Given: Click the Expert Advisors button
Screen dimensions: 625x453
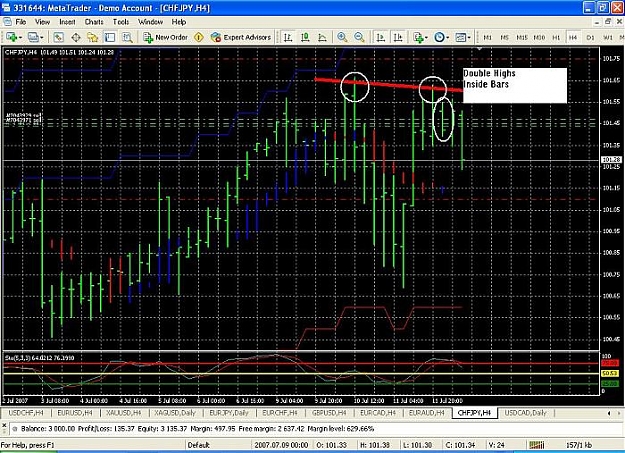Looking at the screenshot, I should tap(241, 37).
